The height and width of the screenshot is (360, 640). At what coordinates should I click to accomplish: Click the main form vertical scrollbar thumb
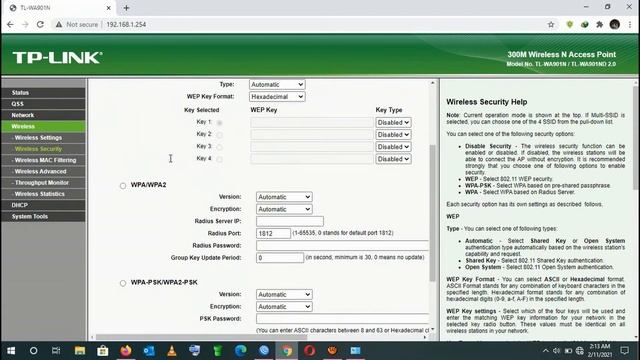(x=432, y=212)
